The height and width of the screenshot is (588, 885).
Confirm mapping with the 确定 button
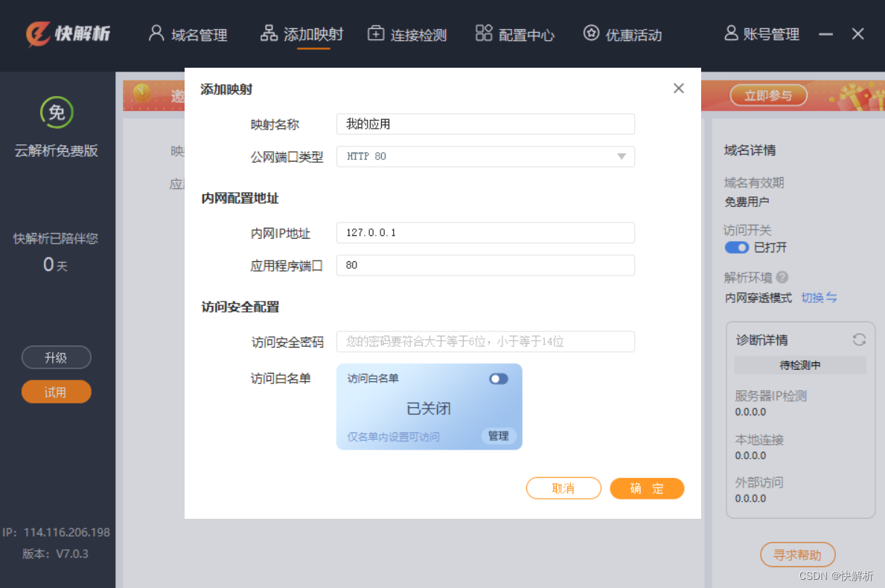(646, 488)
